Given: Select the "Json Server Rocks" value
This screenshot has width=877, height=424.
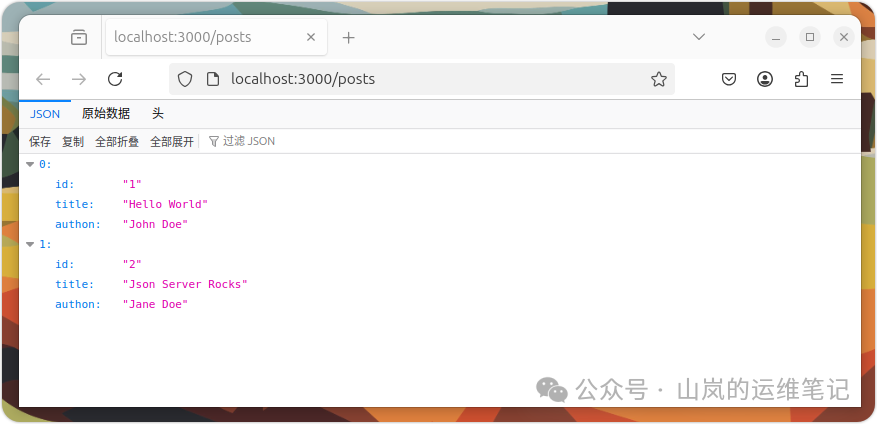Looking at the screenshot, I should [185, 284].
